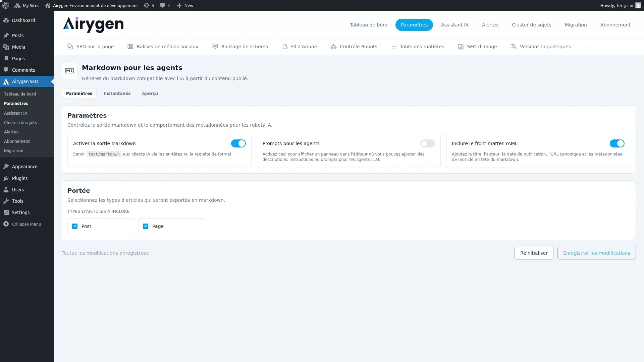Toggle Inclure le front matter YAML
Viewport: 644px width, 362px height.
tap(617, 143)
